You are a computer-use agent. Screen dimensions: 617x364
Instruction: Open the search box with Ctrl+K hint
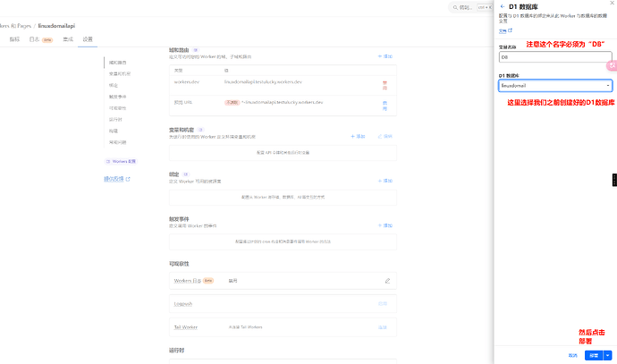tap(471, 7)
